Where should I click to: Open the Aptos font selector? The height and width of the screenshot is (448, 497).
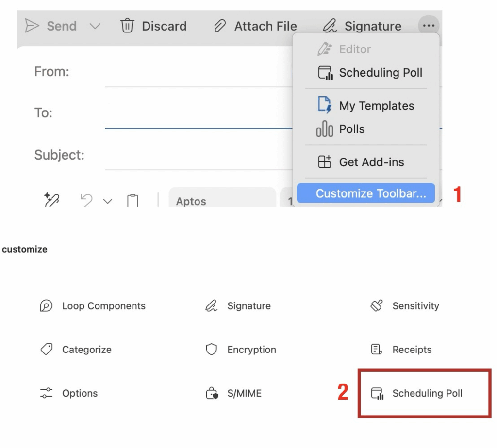(222, 201)
